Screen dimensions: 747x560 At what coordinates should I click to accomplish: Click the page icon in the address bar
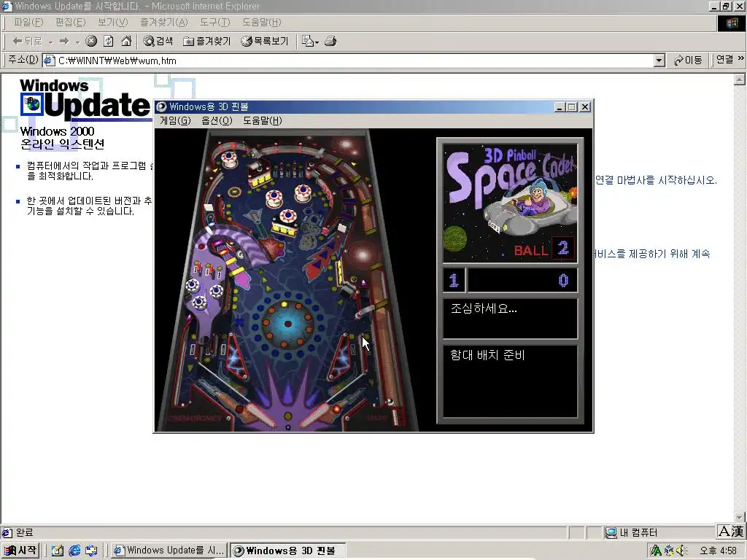(49, 61)
